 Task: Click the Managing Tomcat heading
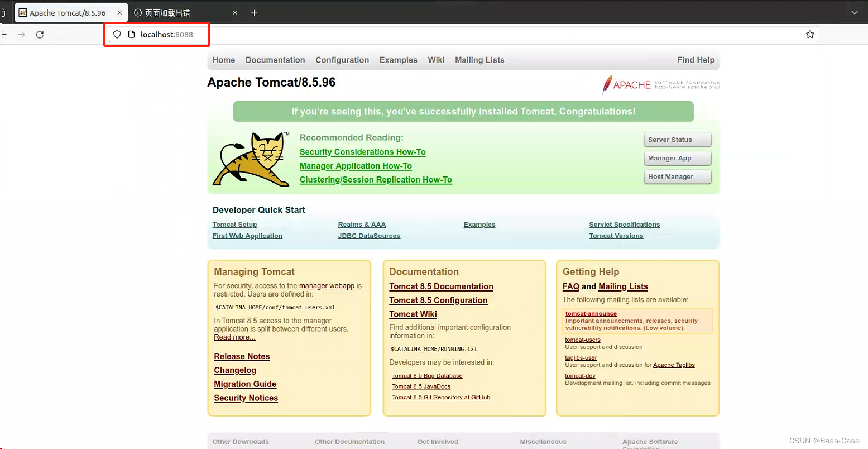[255, 272]
